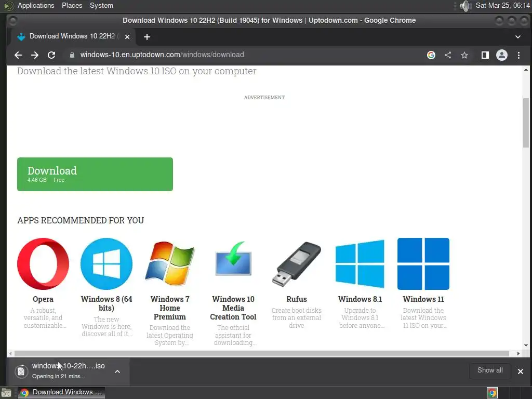
Task: Expand download item options chevron
Action: click(x=117, y=371)
